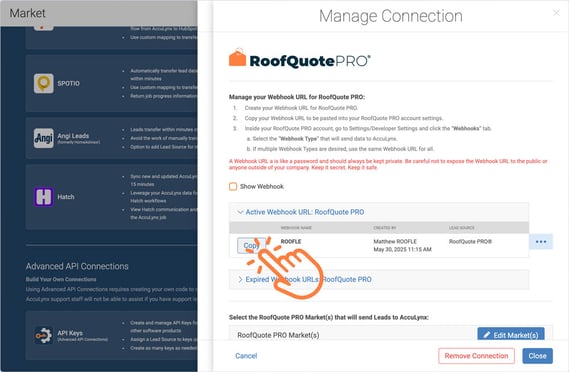Click the RoofQuote PRO Market(s) field label
The width and height of the screenshot is (569, 372).
click(278, 335)
